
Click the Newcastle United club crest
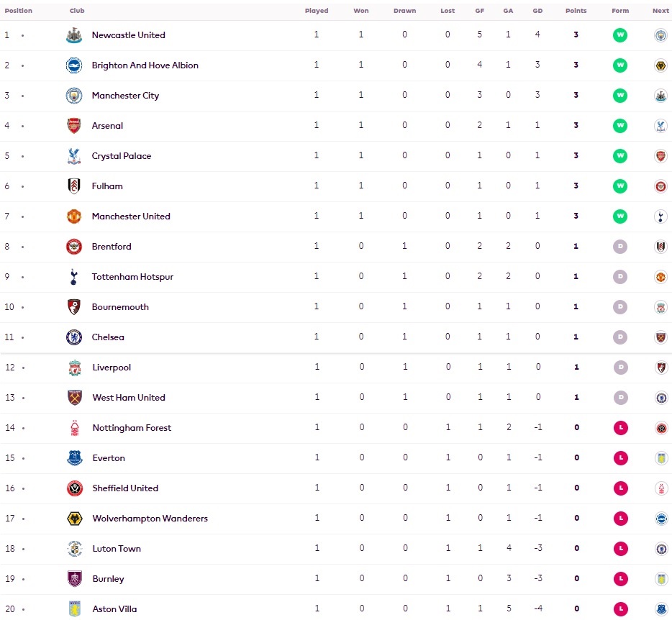click(74, 35)
